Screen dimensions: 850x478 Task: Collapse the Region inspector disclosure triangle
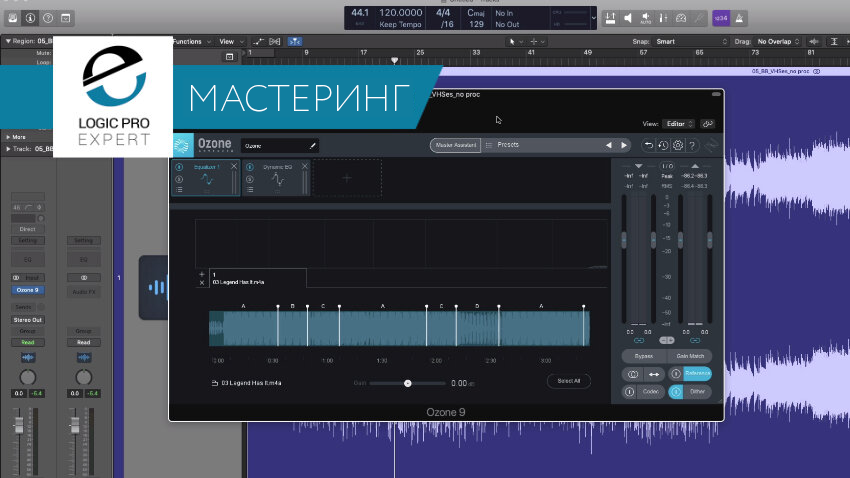[8, 41]
